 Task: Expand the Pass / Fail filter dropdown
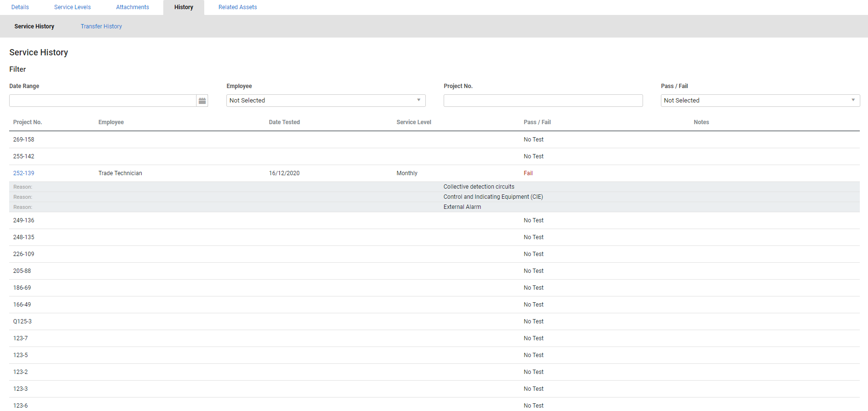pos(760,101)
